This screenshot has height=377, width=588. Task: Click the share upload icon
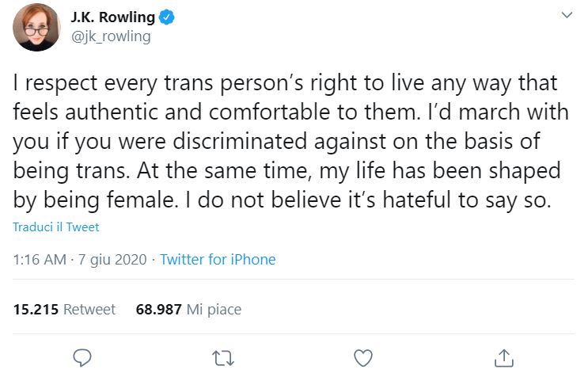(503, 358)
